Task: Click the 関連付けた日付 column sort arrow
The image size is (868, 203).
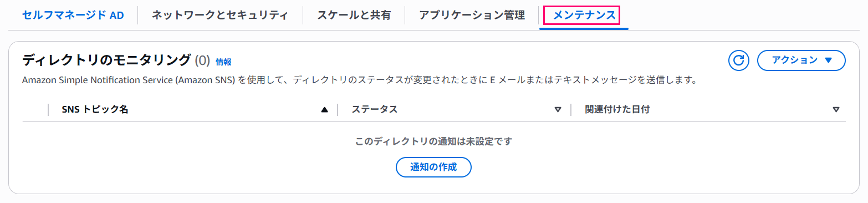Action: [x=836, y=110]
